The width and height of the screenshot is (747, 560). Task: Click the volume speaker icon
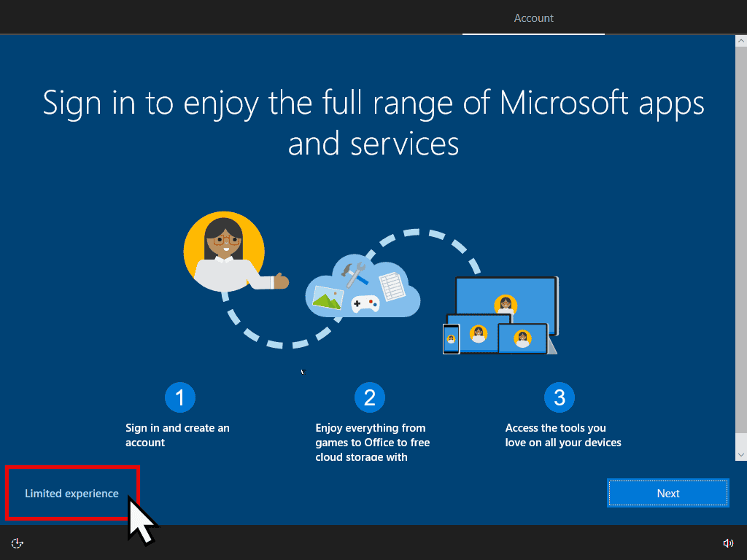(727, 542)
